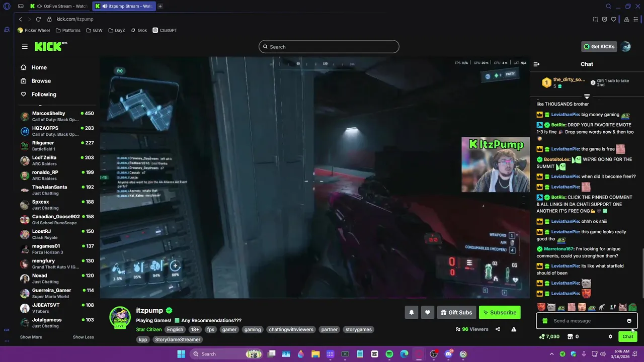Viewport: 644px width, 362px height.
Task: Open Grok bookmark
Action: (139, 30)
